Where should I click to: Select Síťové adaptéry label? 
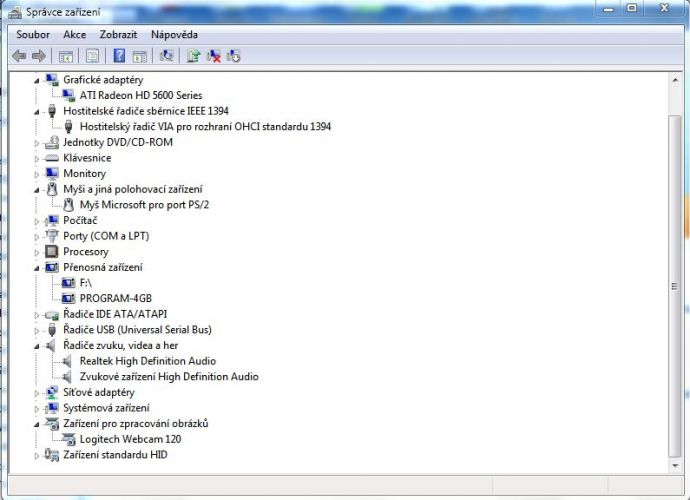click(x=99, y=392)
